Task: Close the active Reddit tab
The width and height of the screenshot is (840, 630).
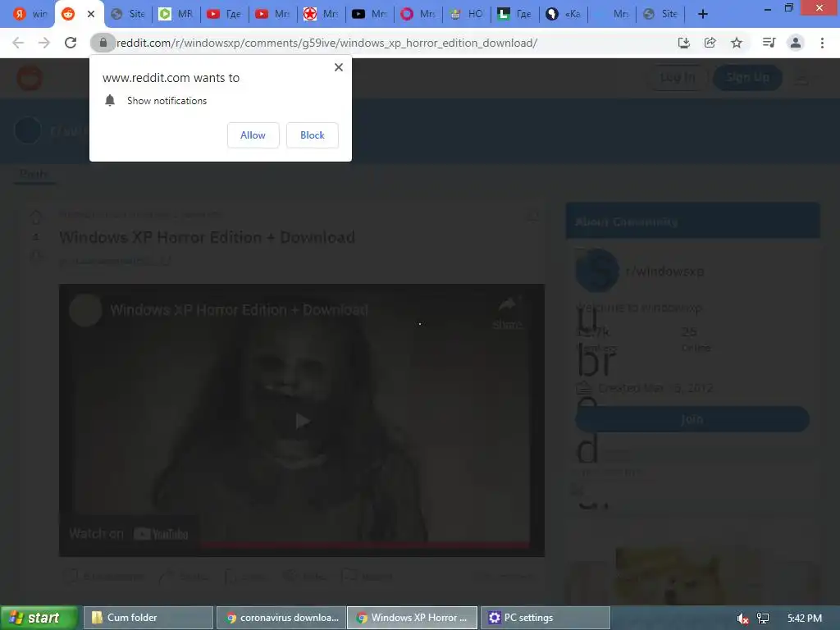Action: (91, 15)
